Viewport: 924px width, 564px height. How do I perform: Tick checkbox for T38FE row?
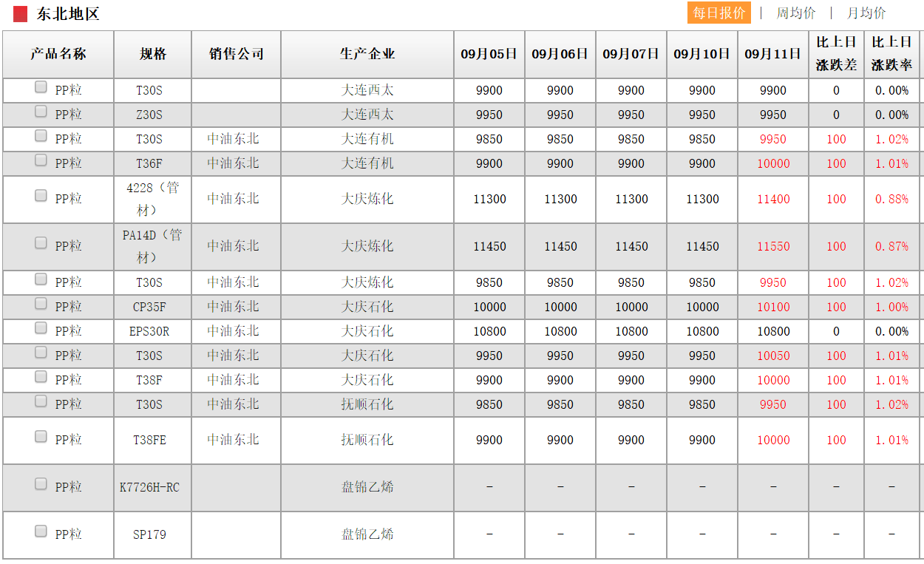[x=41, y=437]
